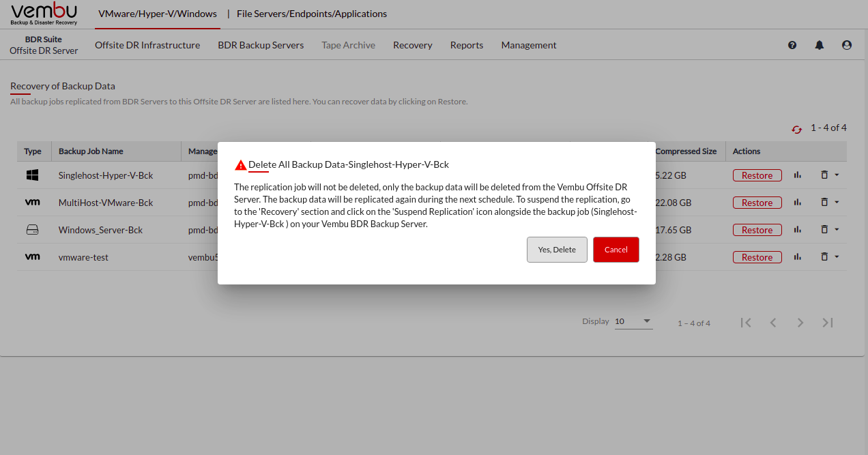
Task: Click the dialog title Delete All Backup Data-Singlehost-Hyper-V-Bck
Action: 349,164
